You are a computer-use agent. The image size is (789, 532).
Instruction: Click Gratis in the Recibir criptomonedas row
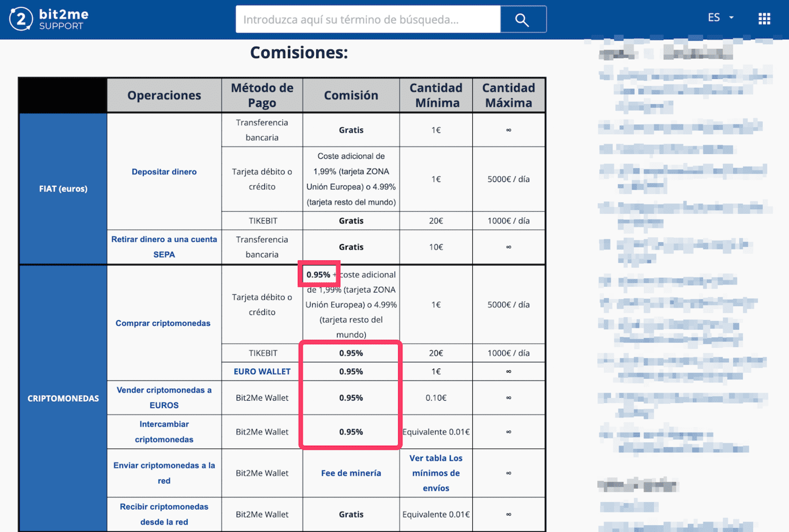coord(351,514)
